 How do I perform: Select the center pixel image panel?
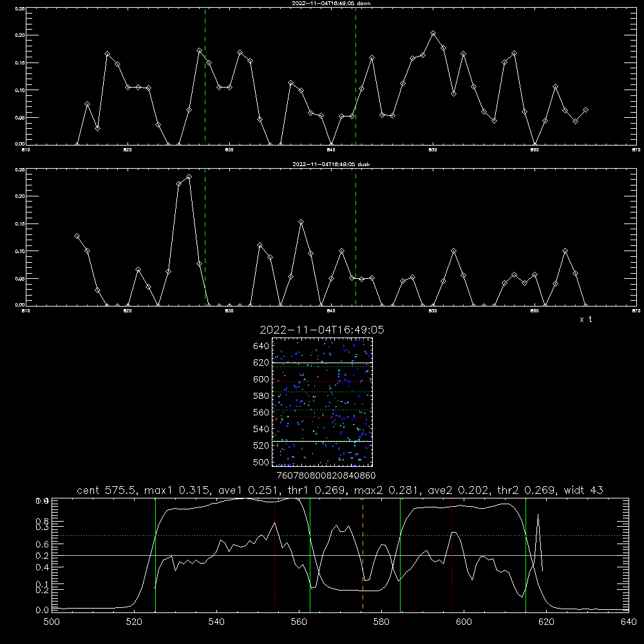click(323, 402)
